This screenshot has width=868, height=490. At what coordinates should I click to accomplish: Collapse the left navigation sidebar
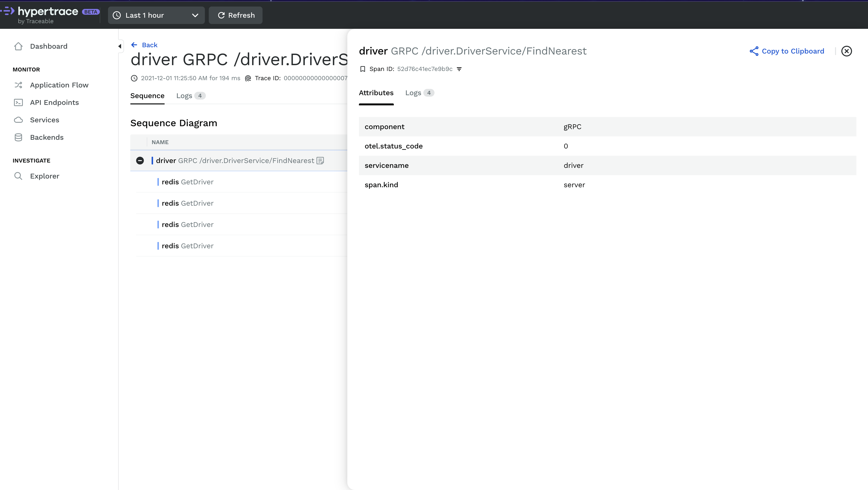pos(120,46)
